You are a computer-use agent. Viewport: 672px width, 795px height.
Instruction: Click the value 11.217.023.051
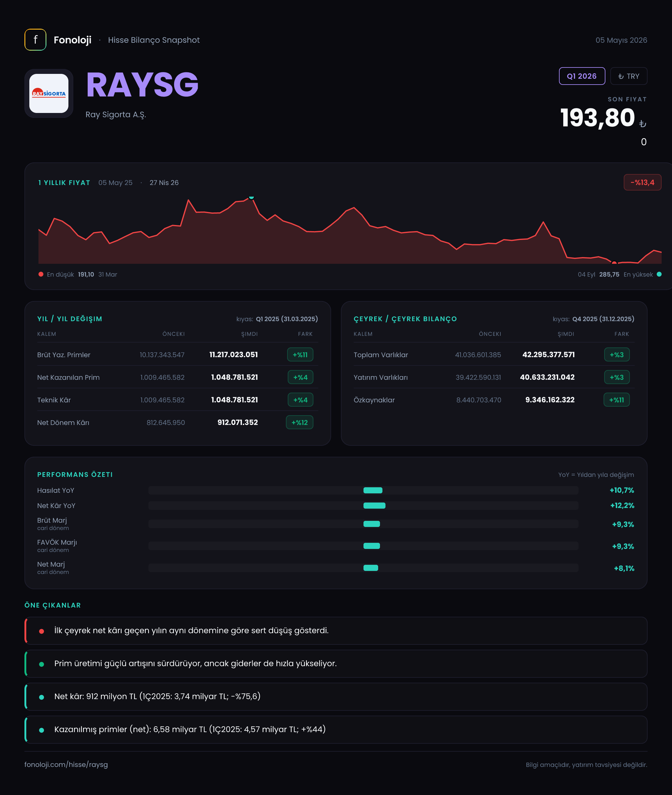(234, 354)
